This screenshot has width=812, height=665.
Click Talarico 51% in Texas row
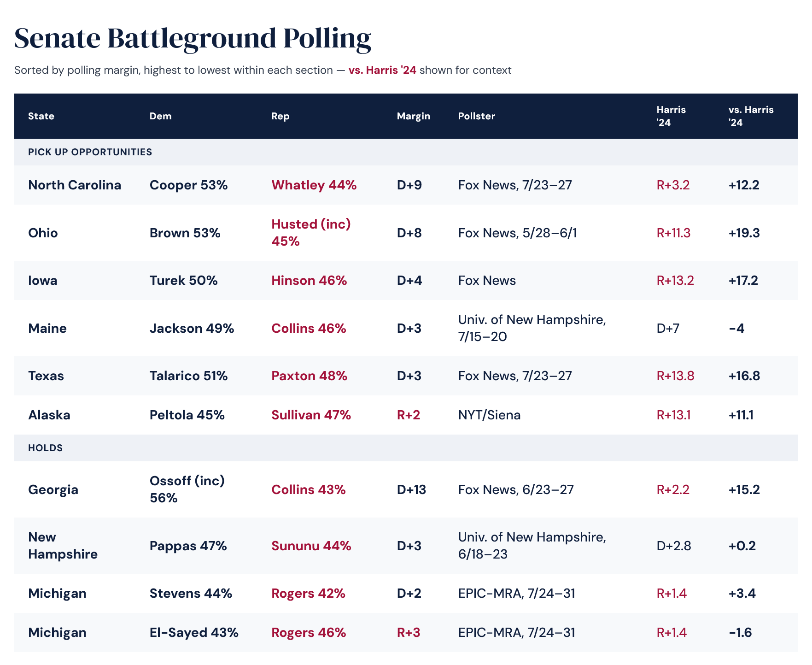pyautogui.click(x=188, y=376)
